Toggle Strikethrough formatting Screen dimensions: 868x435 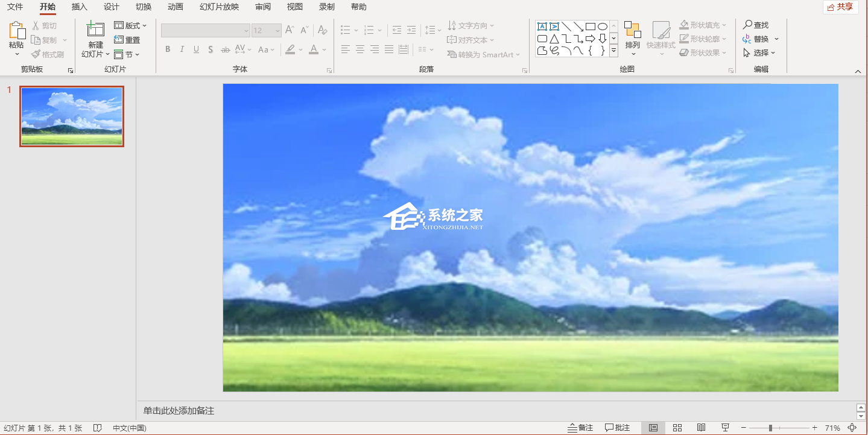pos(226,49)
